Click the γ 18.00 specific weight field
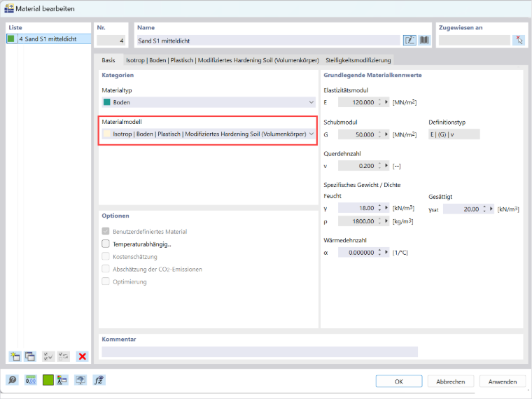 (x=357, y=208)
